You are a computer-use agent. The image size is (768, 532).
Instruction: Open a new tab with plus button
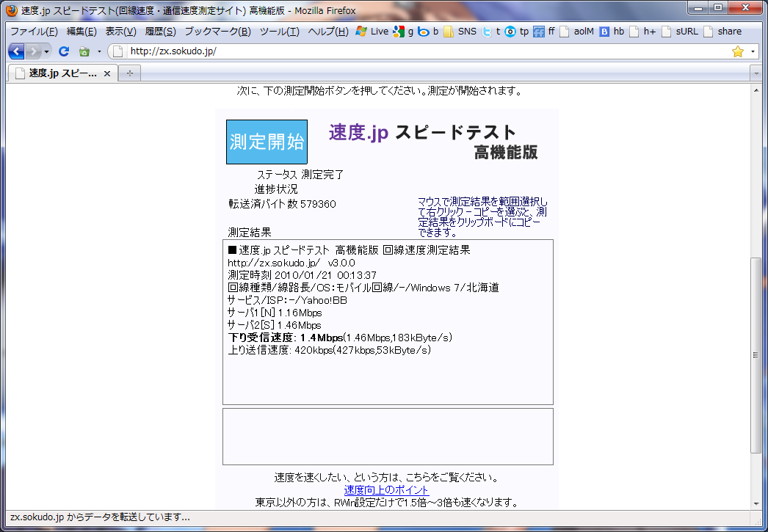coord(130,73)
